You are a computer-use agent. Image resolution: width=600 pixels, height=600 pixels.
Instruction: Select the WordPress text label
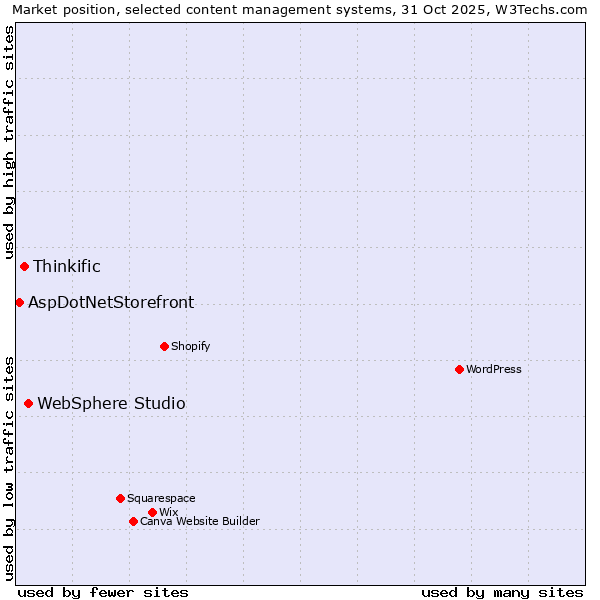(494, 369)
